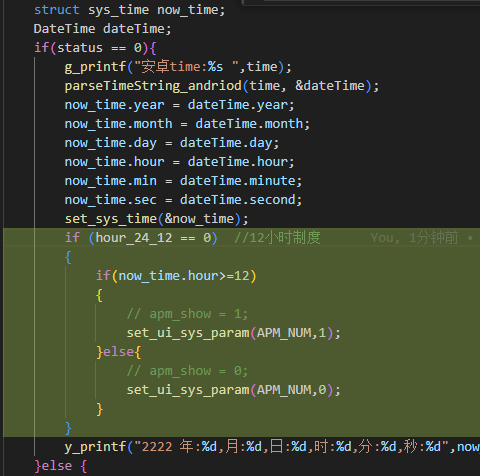This screenshot has height=476, width=480.
Task: Click the '}else{' line inside the highlighted block
Action: click(119, 352)
